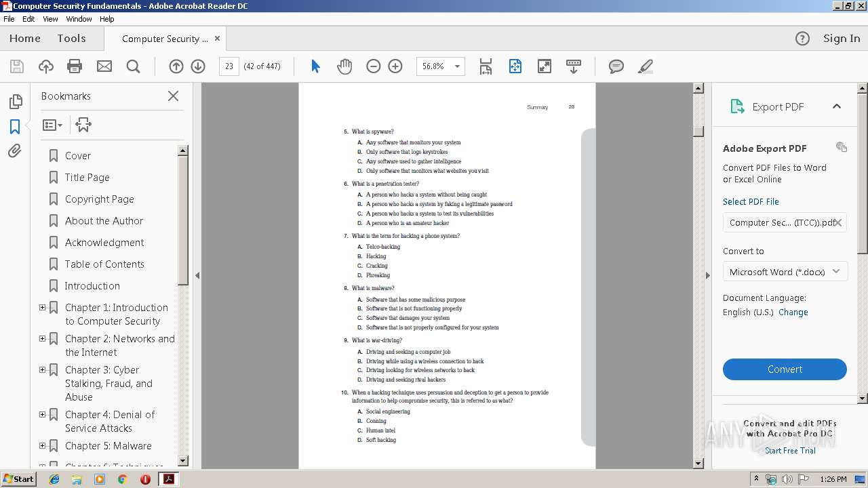Click the Send by email envelope icon
Image resolution: width=868 pixels, height=488 pixels.
tap(104, 66)
